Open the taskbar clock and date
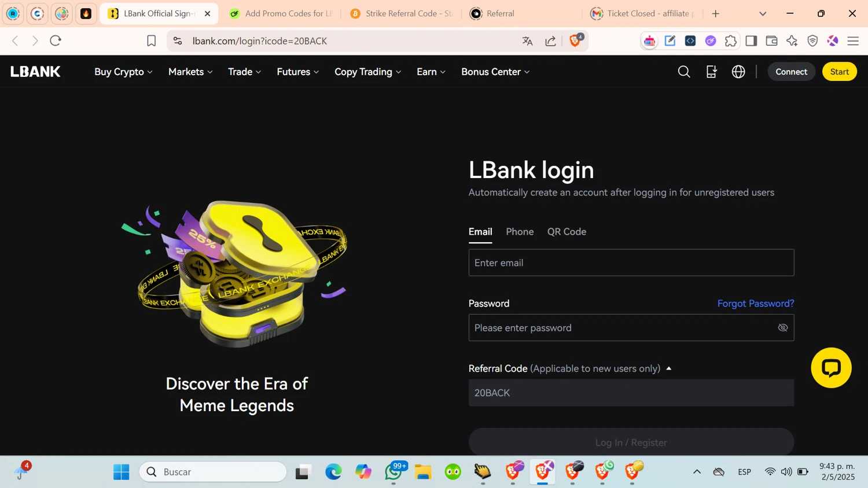Viewport: 868px width, 488px height. [x=837, y=472]
